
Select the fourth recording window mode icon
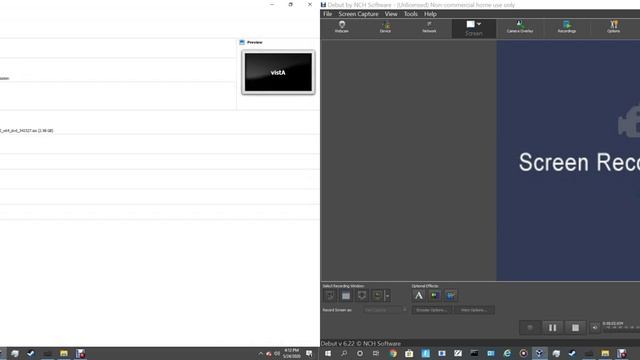click(377, 296)
